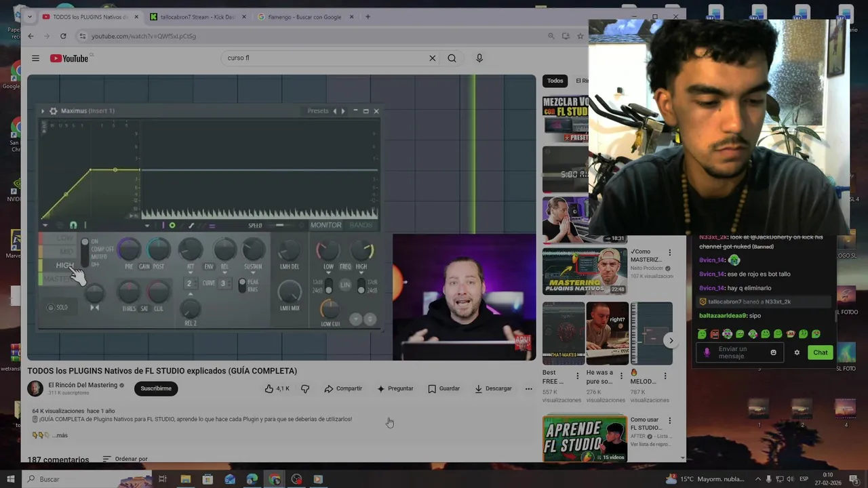Expand the video description with ...más
The width and height of the screenshot is (868, 488).
[60, 435]
